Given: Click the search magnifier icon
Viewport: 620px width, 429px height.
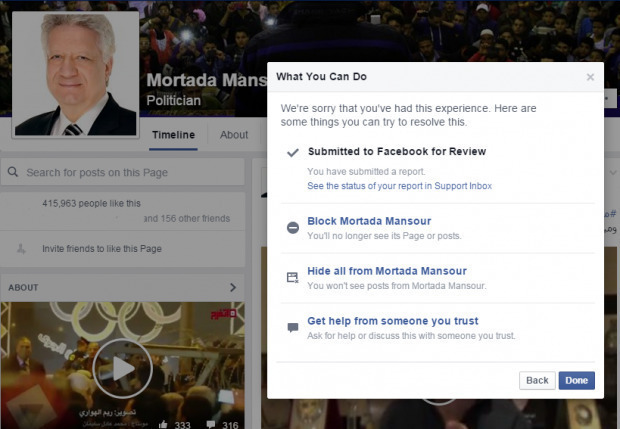Looking at the screenshot, I should [x=13, y=172].
